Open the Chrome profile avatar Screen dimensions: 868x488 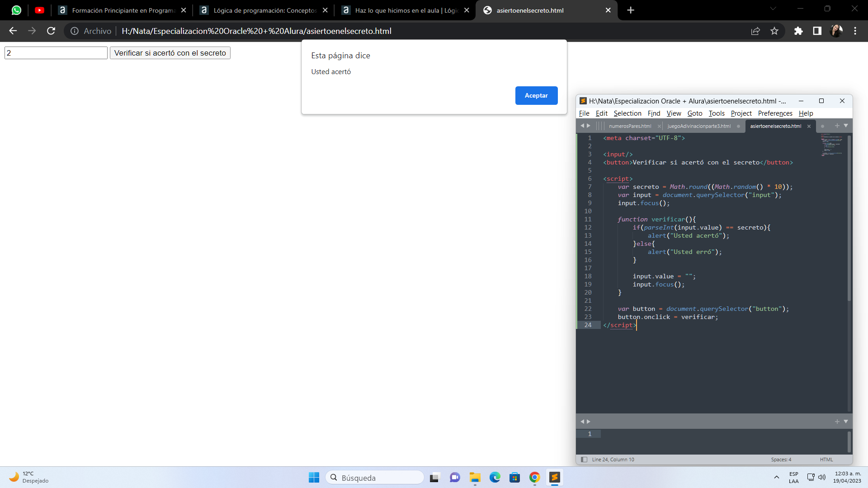tap(836, 31)
